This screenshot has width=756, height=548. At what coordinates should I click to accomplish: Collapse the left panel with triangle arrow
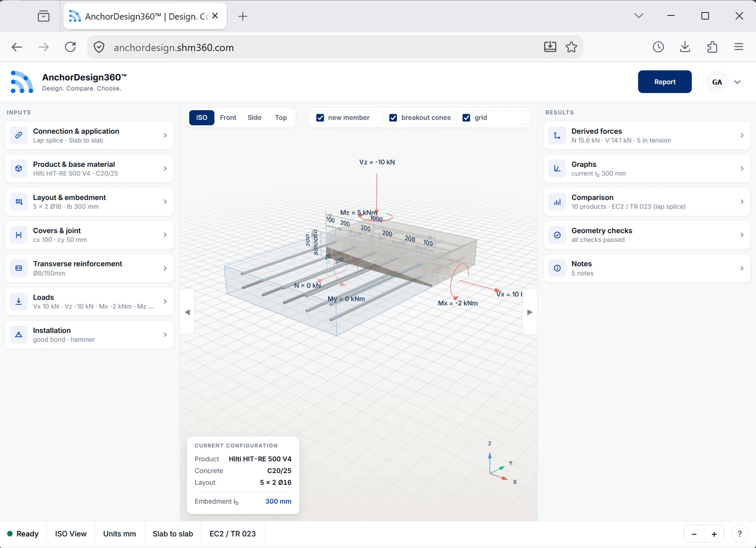[187, 312]
